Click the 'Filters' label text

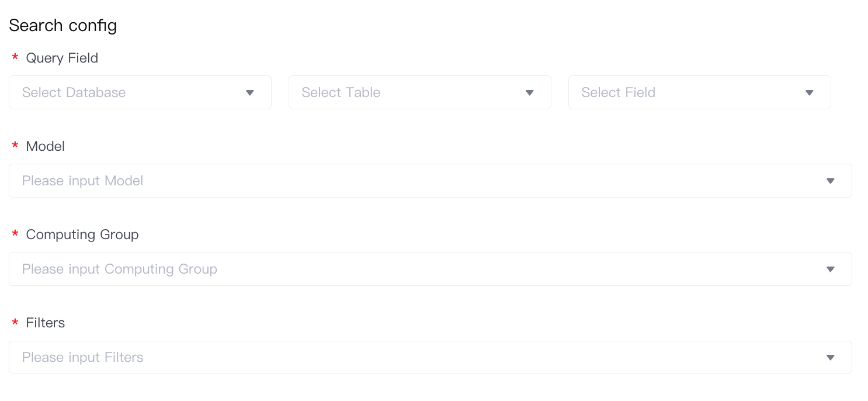[x=46, y=323]
